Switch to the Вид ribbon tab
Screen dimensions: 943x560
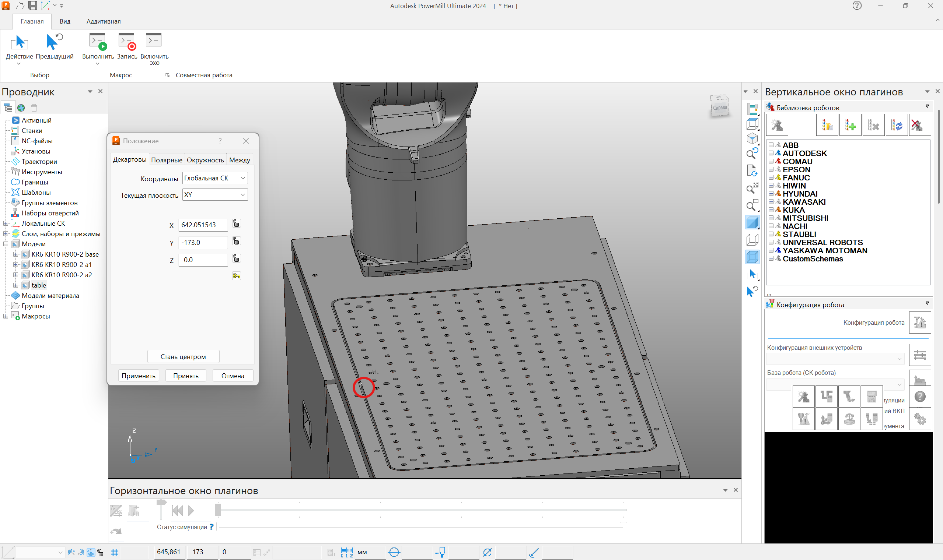coord(65,21)
